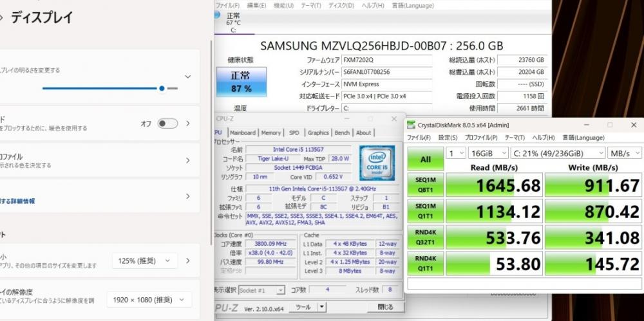Switch to the SPD tab in CPU-Z
Screen dimensions: 644x321
(x=294, y=133)
